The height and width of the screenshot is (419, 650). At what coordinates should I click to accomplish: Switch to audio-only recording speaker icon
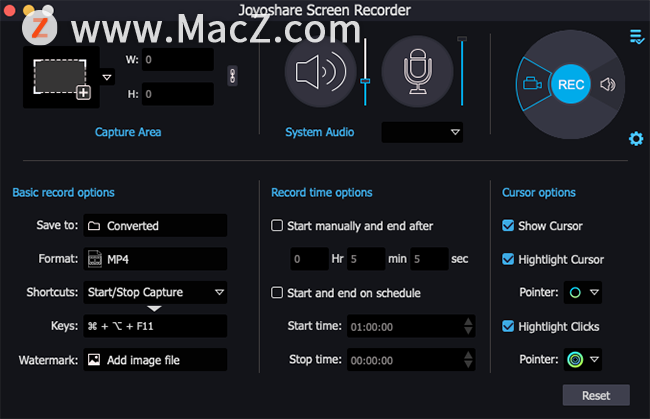(608, 85)
